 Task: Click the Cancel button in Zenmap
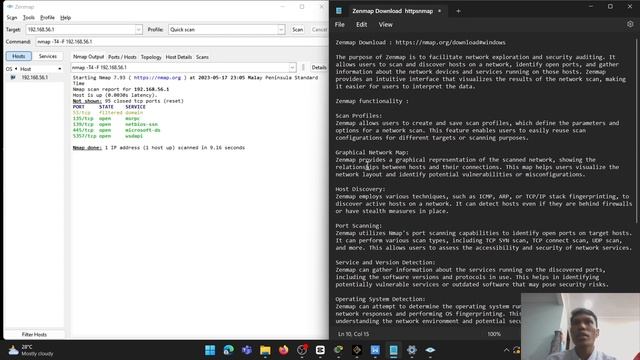pyautogui.click(x=319, y=29)
